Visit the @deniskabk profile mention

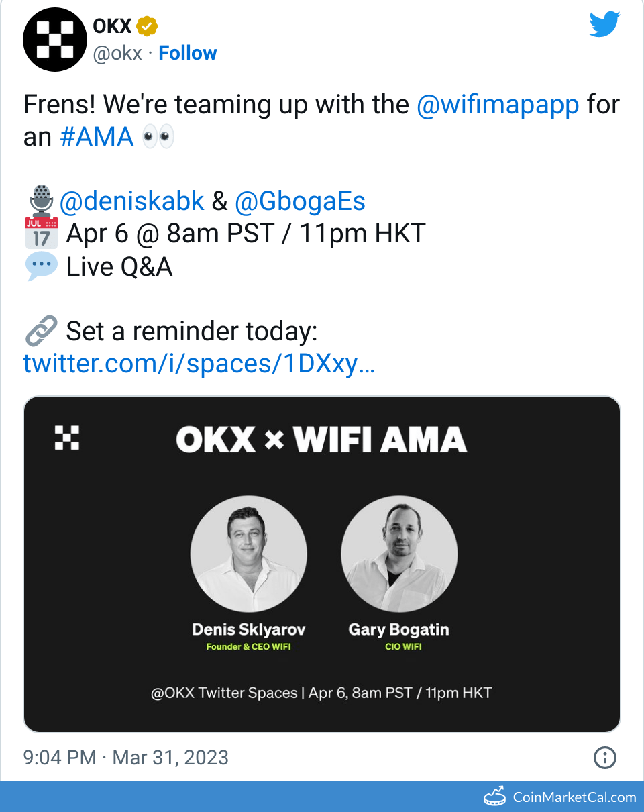(x=132, y=201)
